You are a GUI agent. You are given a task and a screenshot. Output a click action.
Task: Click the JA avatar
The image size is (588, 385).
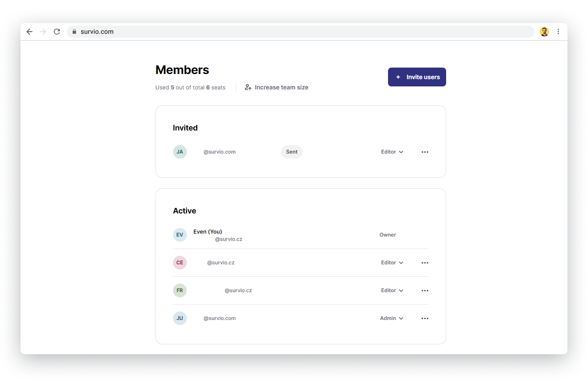(180, 152)
